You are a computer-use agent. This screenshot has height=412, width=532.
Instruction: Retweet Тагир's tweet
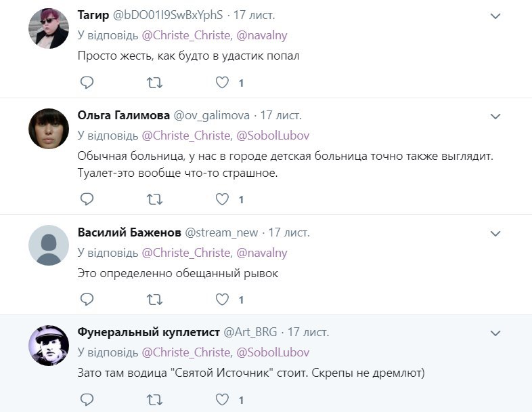click(154, 83)
